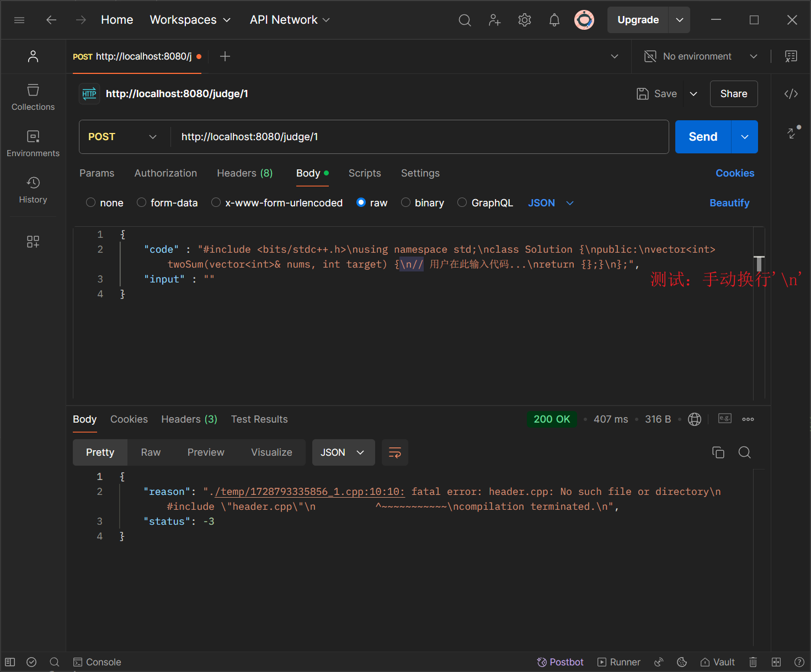Viewport: 811px width, 672px height.
Task: Open the Collections sidebar panel
Action: coord(33,97)
